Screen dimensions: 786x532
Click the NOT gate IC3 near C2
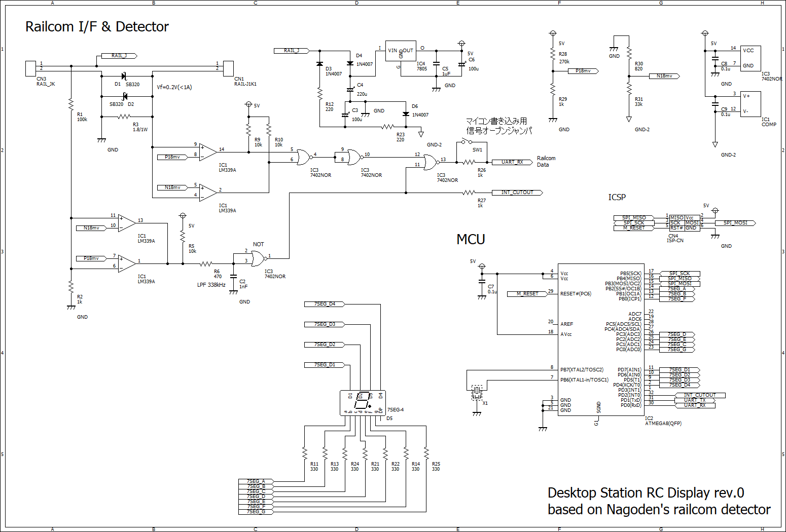(259, 259)
